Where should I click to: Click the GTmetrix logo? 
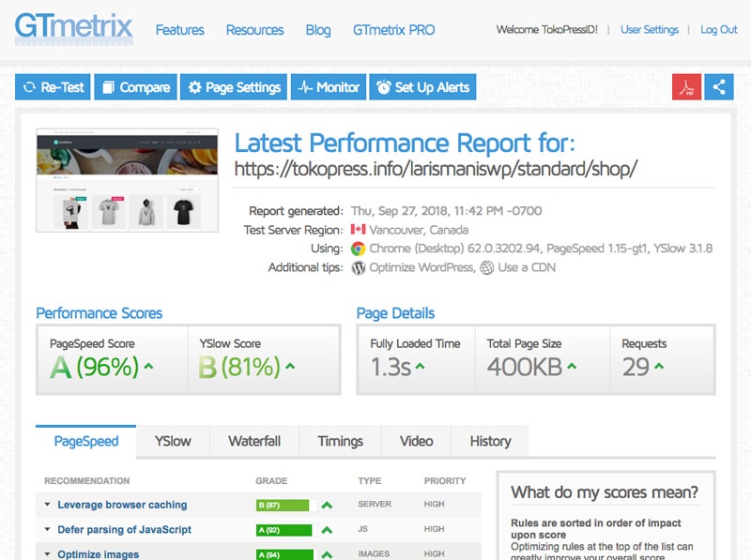[74, 28]
